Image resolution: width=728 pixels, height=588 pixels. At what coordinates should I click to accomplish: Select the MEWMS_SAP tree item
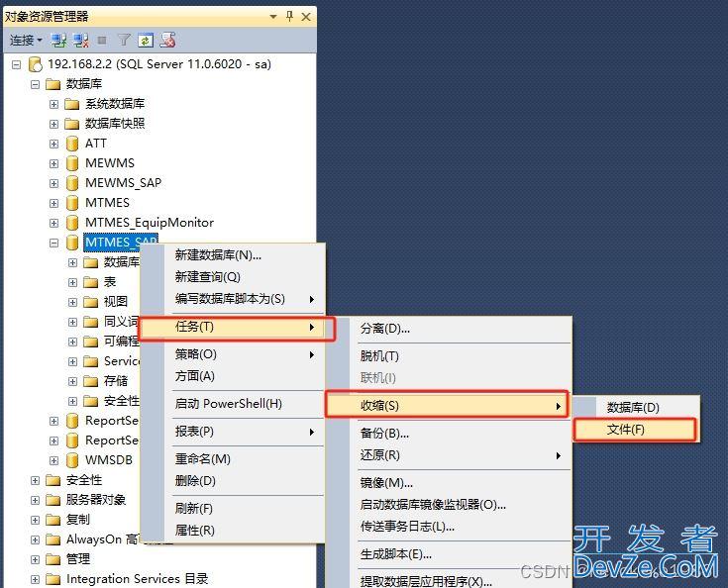[x=123, y=183]
